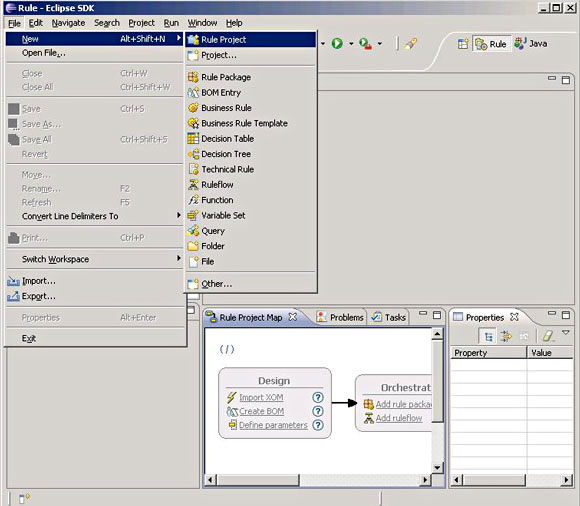Create a new Business Rule Template
Screen dimensions: 580x506
click(x=251, y=123)
